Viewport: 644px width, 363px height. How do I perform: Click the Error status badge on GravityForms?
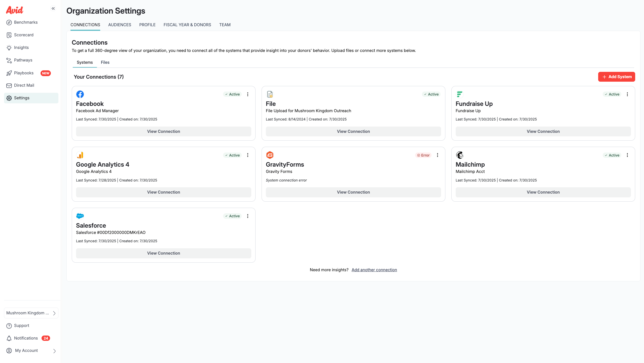[x=423, y=155]
